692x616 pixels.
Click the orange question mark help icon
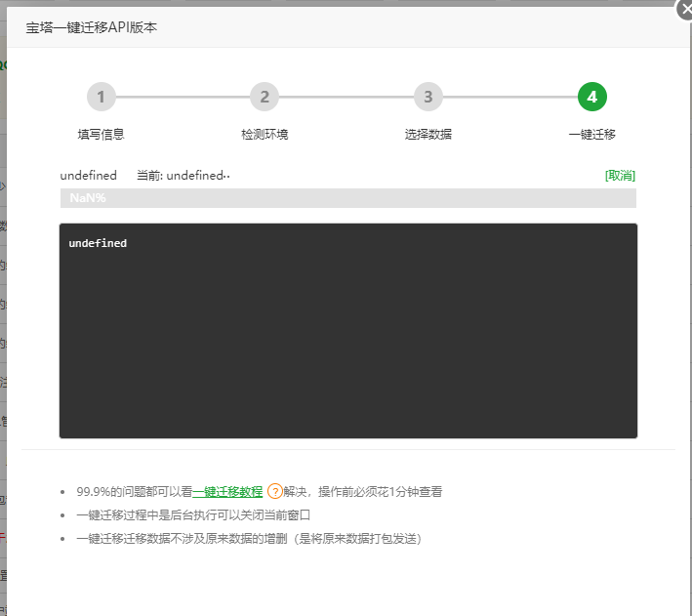click(275, 491)
